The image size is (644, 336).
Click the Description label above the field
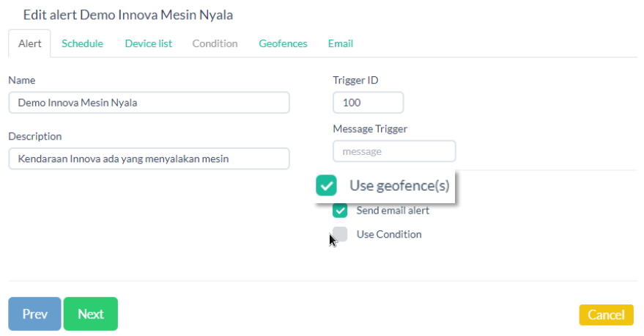(x=35, y=136)
